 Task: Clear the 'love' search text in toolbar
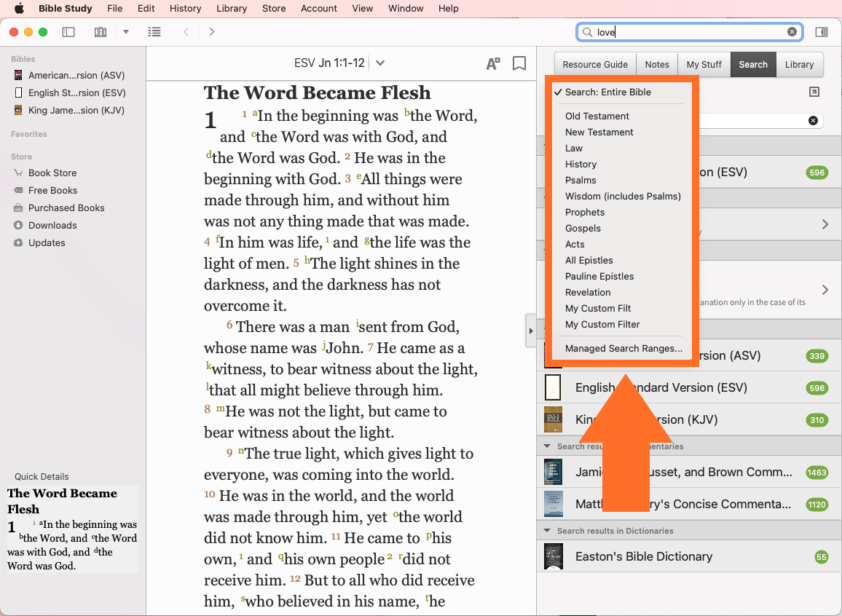click(792, 32)
